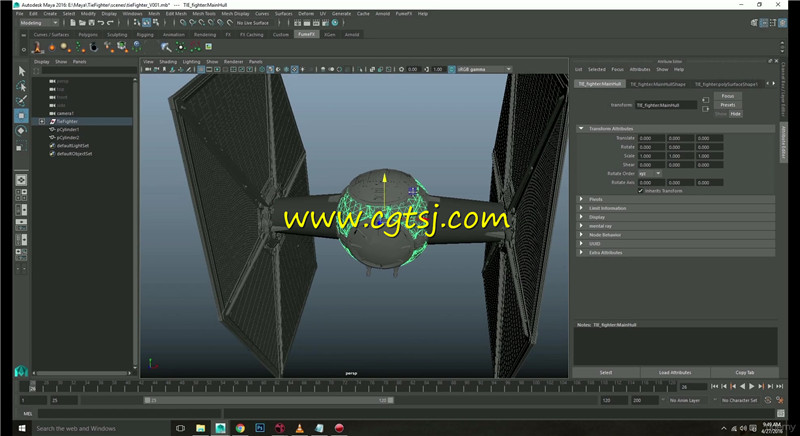Screen dimensions: 800x436
Task: Expand the Extra Attributes section
Action: (x=581, y=252)
